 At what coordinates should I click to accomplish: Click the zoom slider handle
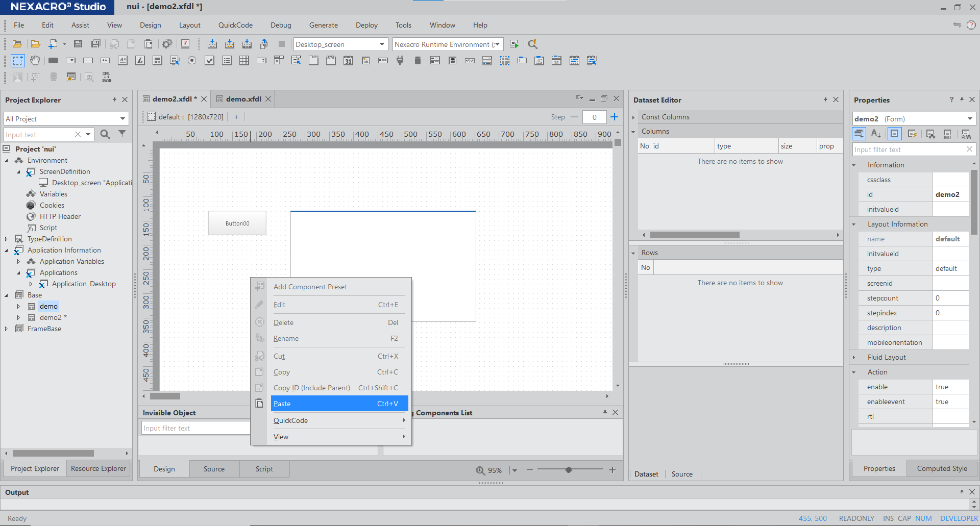tap(569, 470)
